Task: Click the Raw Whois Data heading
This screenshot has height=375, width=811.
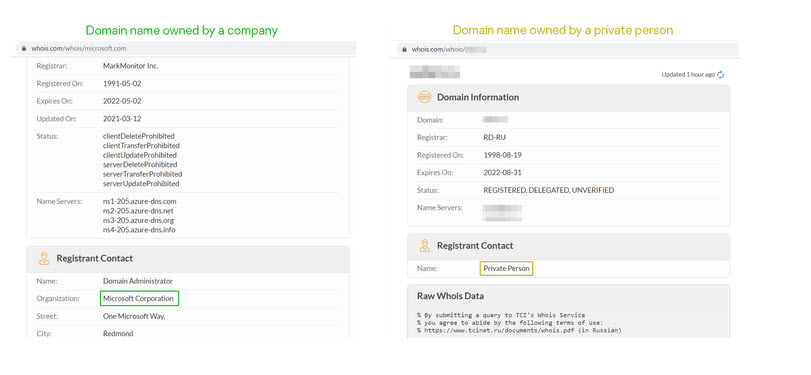Action: pyautogui.click(x=450, y=296)
